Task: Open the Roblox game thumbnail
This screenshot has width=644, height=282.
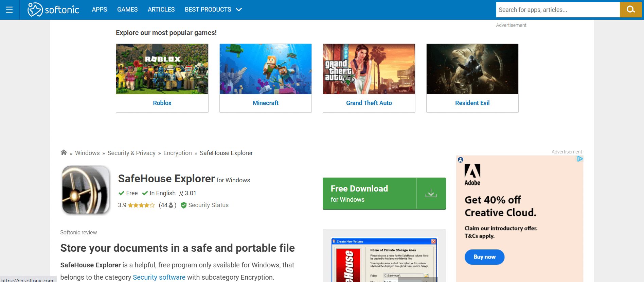Action: [162, 69]
